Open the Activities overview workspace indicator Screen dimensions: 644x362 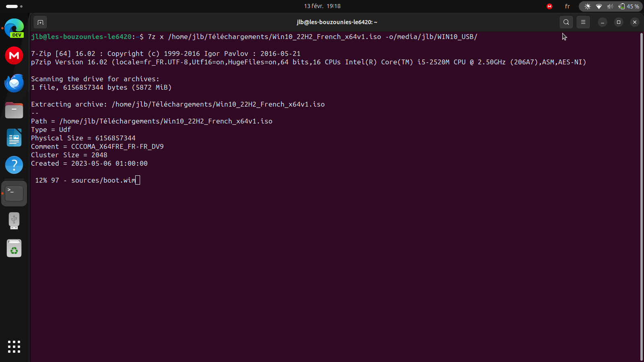(x=14, y=6)
